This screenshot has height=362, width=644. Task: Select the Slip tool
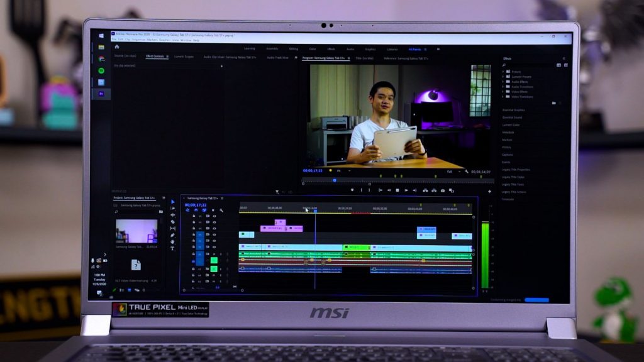[x=172, y=228]
